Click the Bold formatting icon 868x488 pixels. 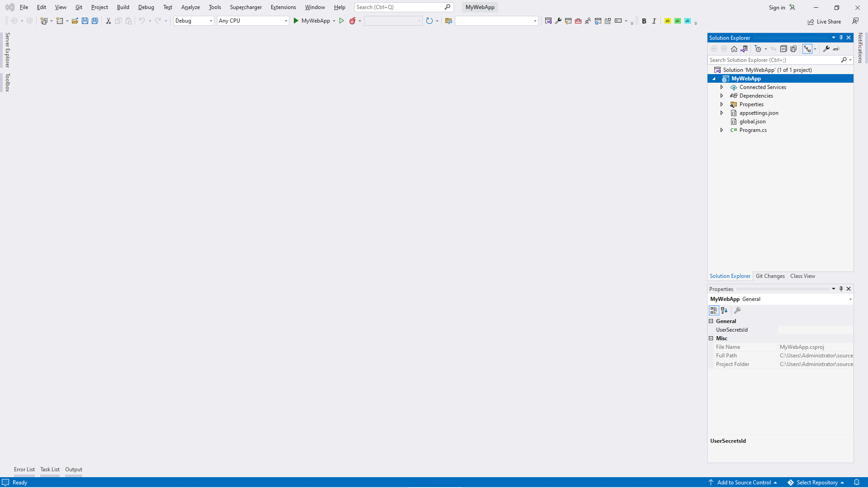click(x=644, y=21)
